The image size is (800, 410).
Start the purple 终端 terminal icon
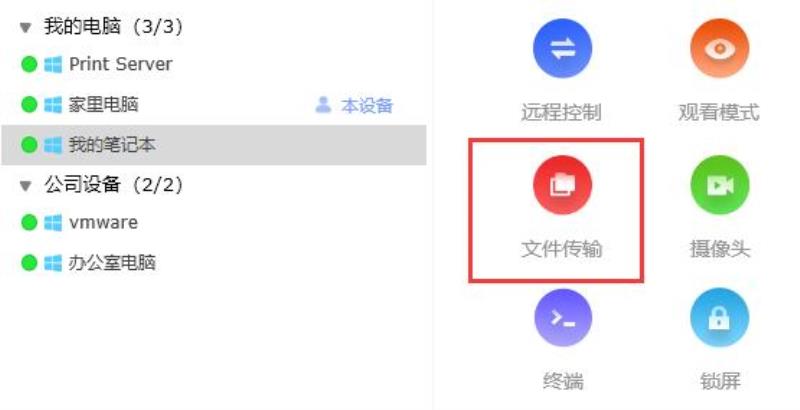click(563, 318)
